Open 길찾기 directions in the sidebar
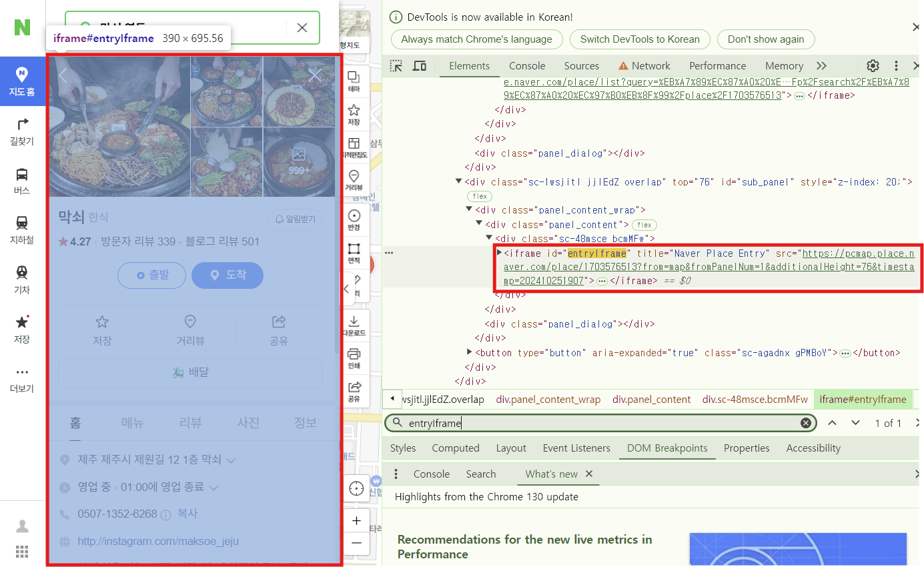 22,131
